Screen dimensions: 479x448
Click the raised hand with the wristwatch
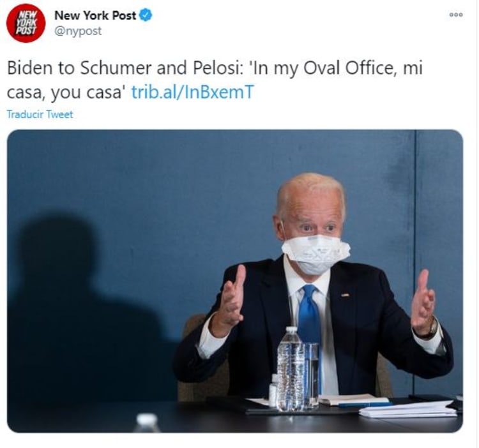pyautogui.click(x=423, y=304)
